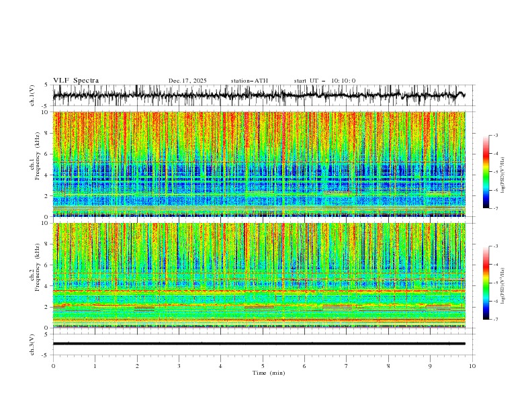This screenshot has width=532, height=411.
Task: Click the "ch.3(V)" axis label
Action: click(32, 345)
